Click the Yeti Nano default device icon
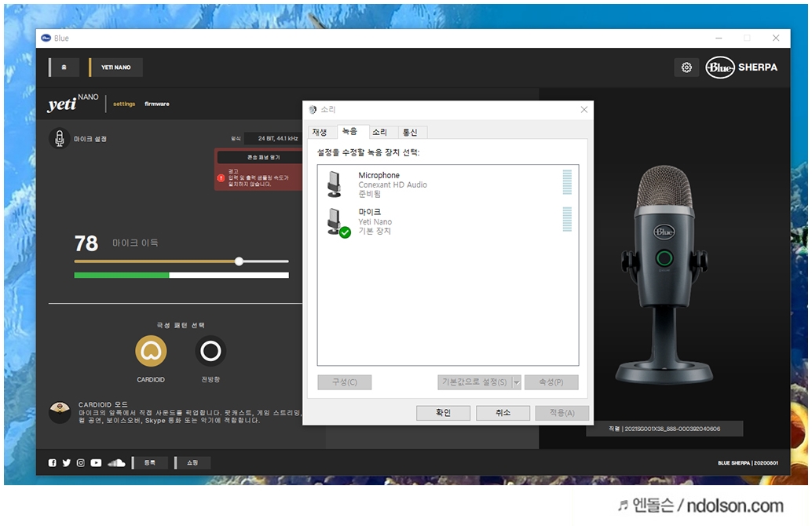This screenshot has height=526, width=812. tap(338, 222)
